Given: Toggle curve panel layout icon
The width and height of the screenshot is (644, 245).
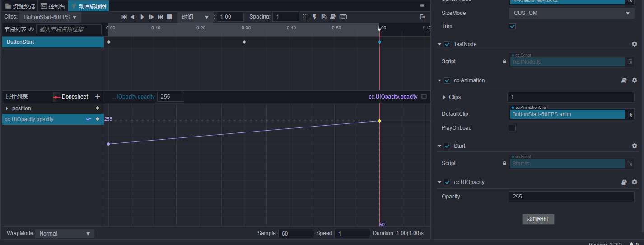Looking at the screenshot, I should [424, 97].
